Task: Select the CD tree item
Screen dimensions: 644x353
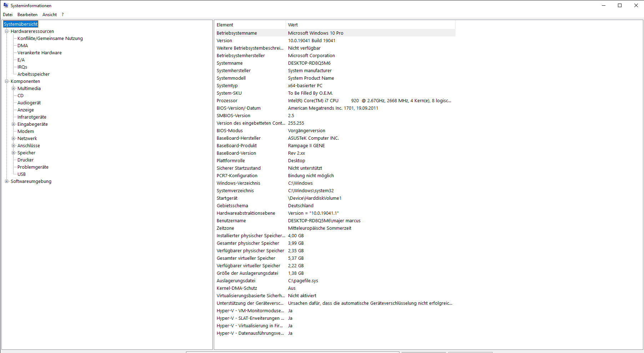Action: click(20, 95)
